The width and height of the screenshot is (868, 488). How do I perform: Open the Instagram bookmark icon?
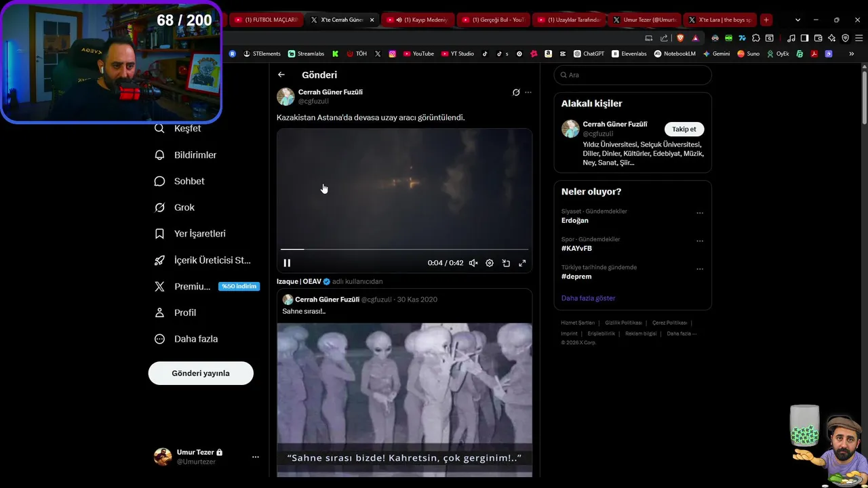coord(392,54)
